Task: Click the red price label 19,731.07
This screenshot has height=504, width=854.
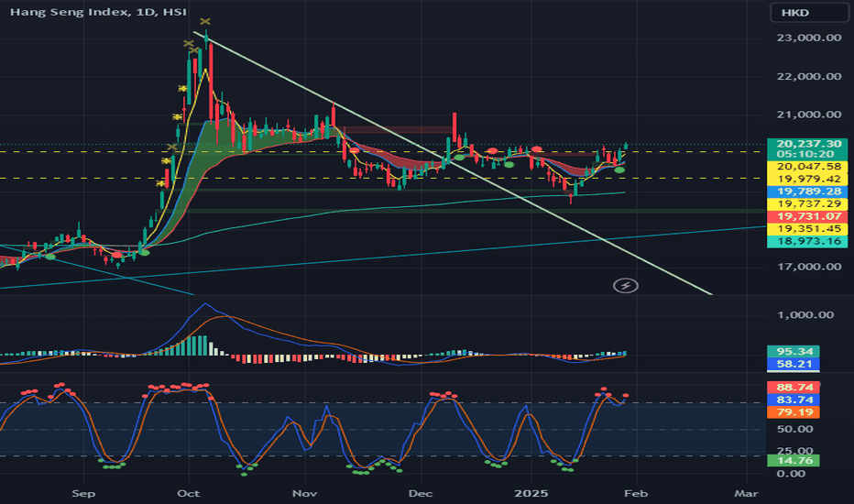Action: 809,217
